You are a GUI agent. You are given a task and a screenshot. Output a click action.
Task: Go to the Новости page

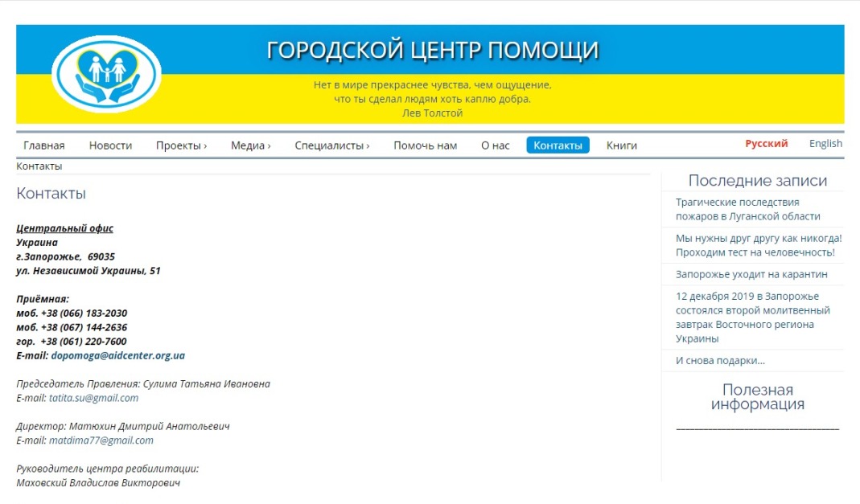[110, 145]
